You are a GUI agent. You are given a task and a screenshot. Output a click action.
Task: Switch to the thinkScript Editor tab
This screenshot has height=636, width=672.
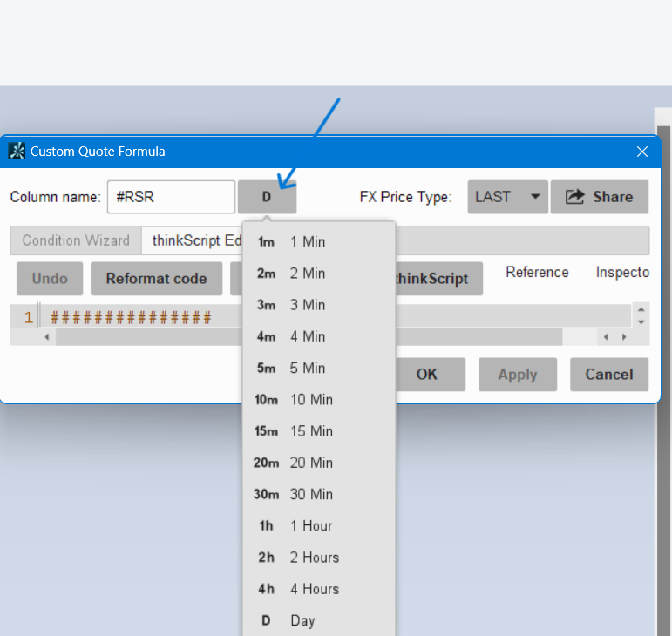tap(192, 240)
